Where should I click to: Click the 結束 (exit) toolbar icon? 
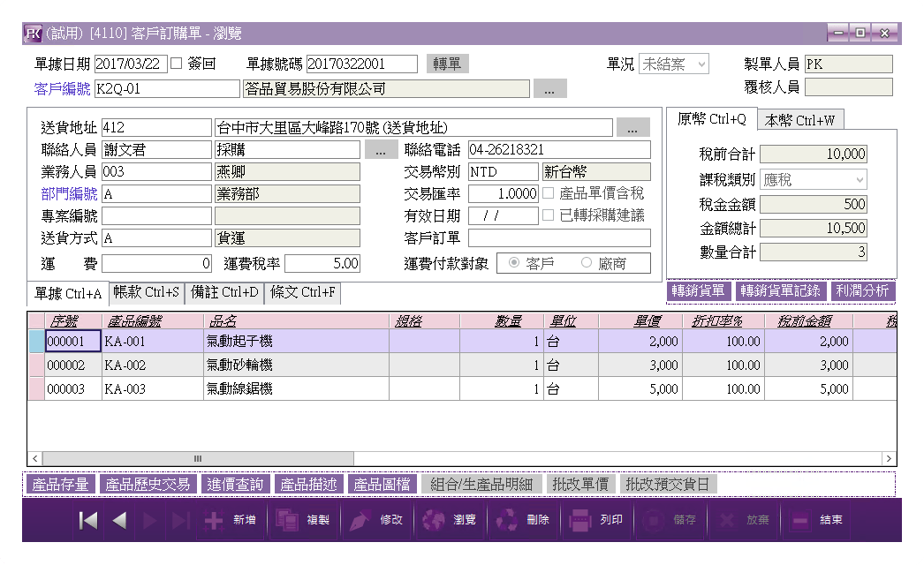pos(799,521)
